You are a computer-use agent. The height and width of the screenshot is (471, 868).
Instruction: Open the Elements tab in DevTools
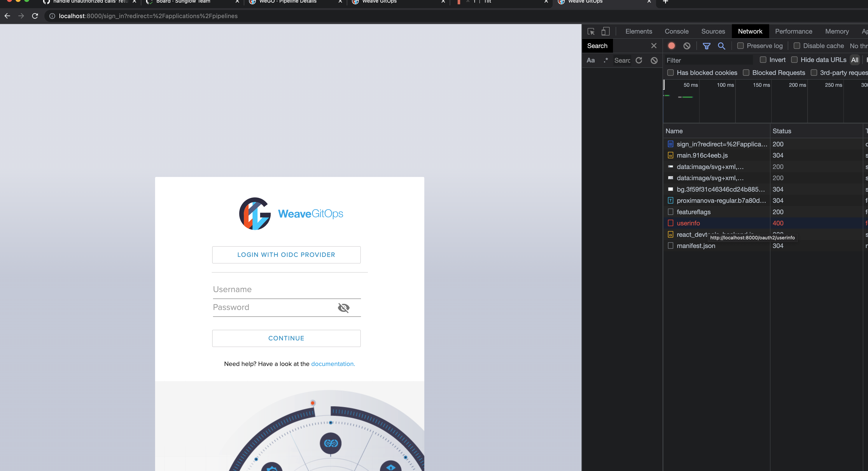click(639, 31)
